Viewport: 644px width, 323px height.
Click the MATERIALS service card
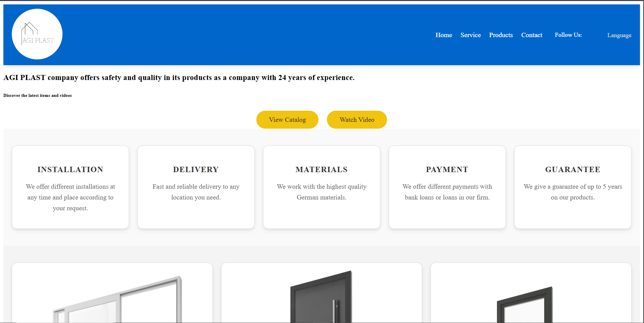point(321,187)
